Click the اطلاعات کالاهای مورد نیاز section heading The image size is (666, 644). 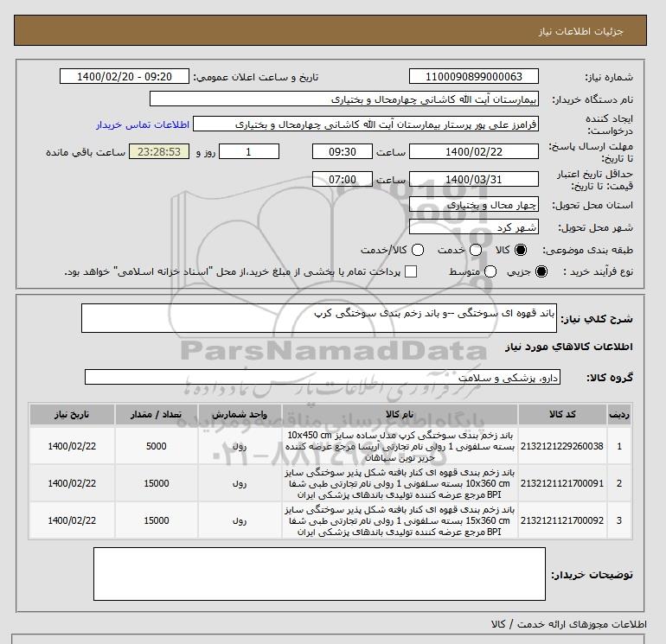(x=569, y=347)
